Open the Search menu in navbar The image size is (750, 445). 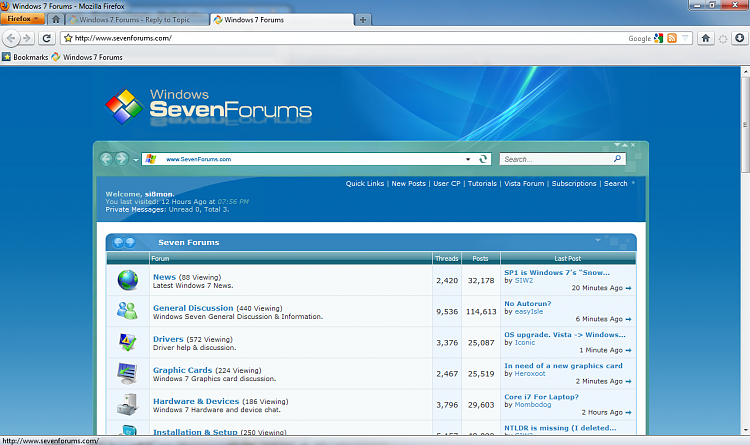click(616, 184)
